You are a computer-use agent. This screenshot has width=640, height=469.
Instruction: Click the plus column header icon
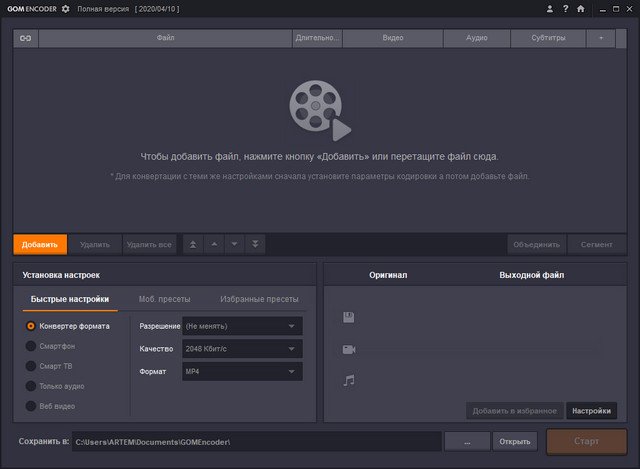(601, 38)
